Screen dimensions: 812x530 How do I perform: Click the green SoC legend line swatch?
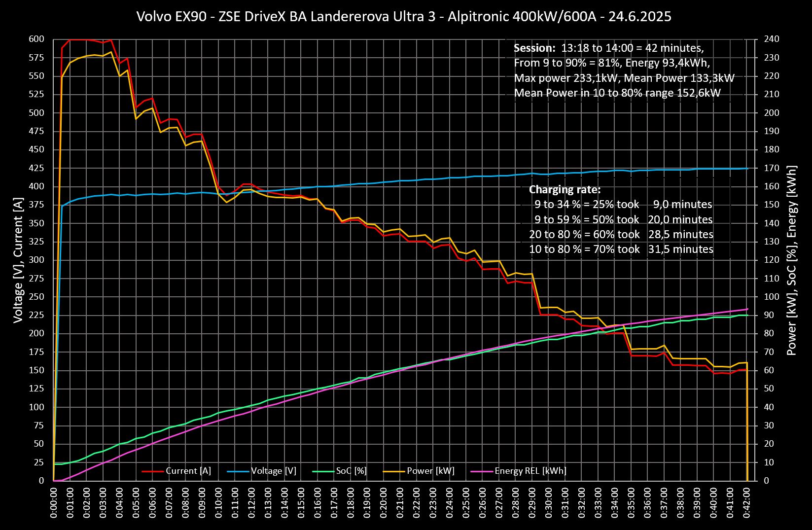point(323,471)
